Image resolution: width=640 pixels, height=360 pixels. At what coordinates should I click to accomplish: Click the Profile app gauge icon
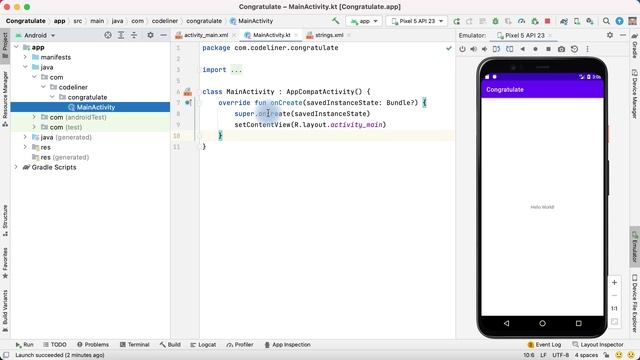521,21
